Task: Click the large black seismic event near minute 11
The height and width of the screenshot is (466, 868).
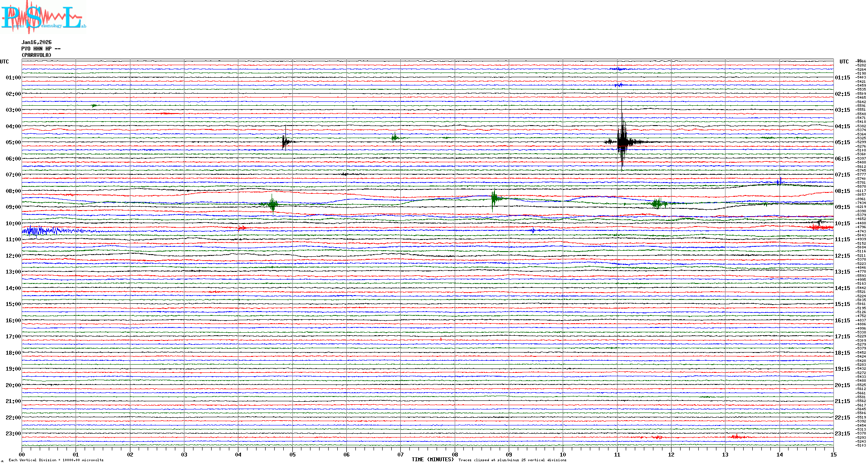Action: [622, 142]
